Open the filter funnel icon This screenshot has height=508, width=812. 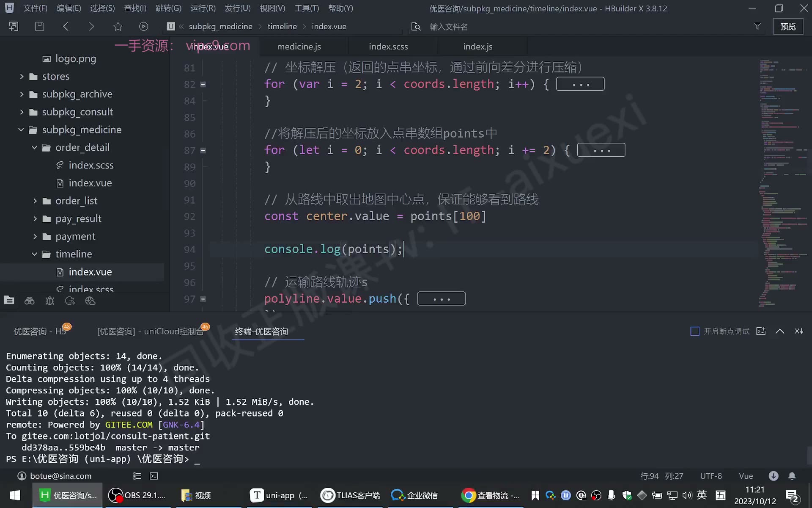[757, 26]
